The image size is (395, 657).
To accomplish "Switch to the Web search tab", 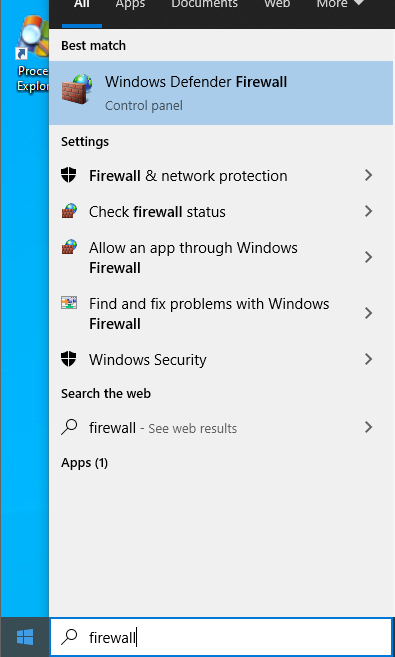I will [277, 4].
